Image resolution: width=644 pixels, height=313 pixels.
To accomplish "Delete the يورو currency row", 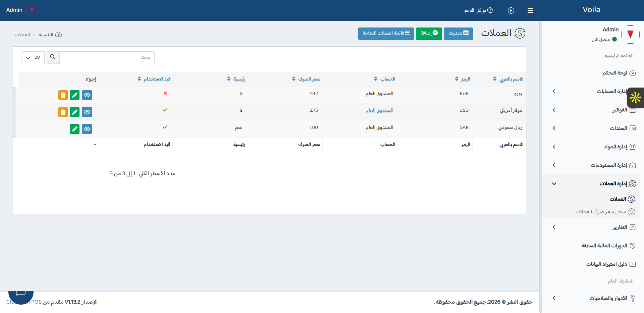I will [x=63, y=95].
